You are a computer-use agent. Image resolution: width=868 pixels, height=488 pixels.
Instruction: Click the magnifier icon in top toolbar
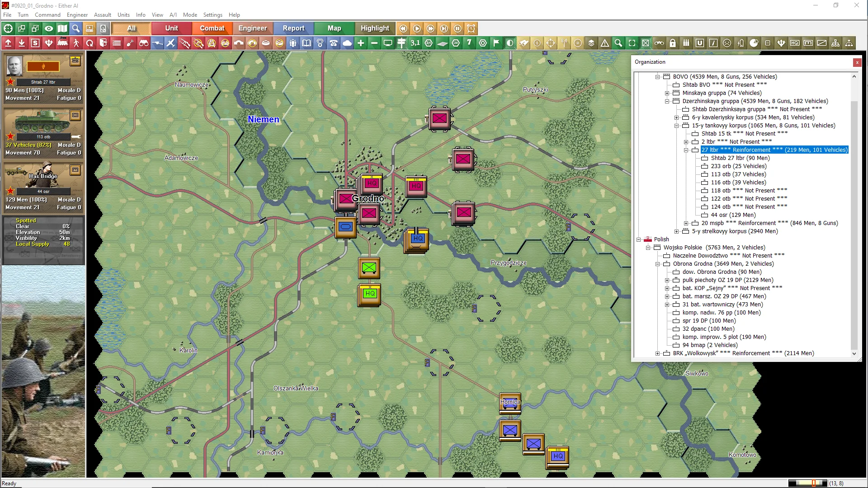coord(76,28)
